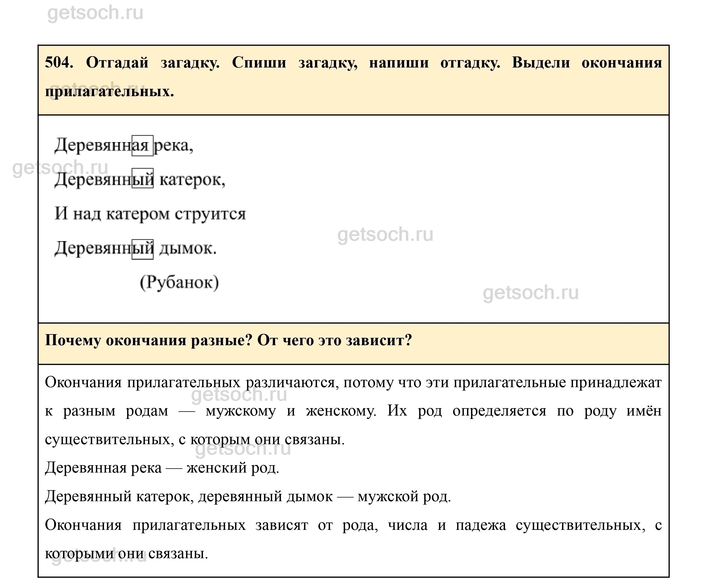Viewport: 704px width, 588px height.
Task: Click the top-left getsoch.ru watermark
Action: (95, 13)
